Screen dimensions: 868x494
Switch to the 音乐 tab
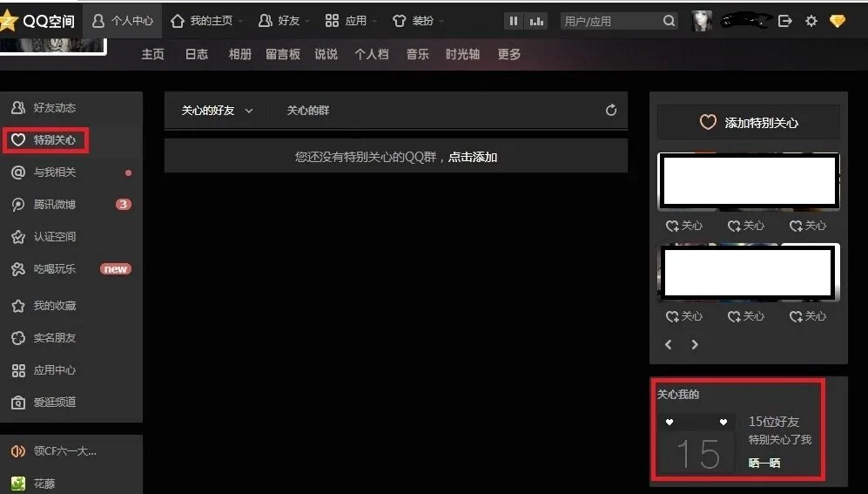(417, 54)
